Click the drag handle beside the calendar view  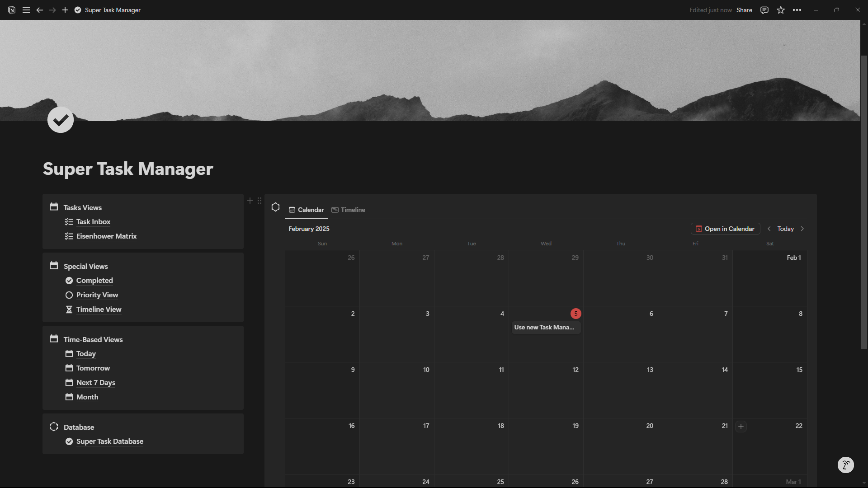259,200
